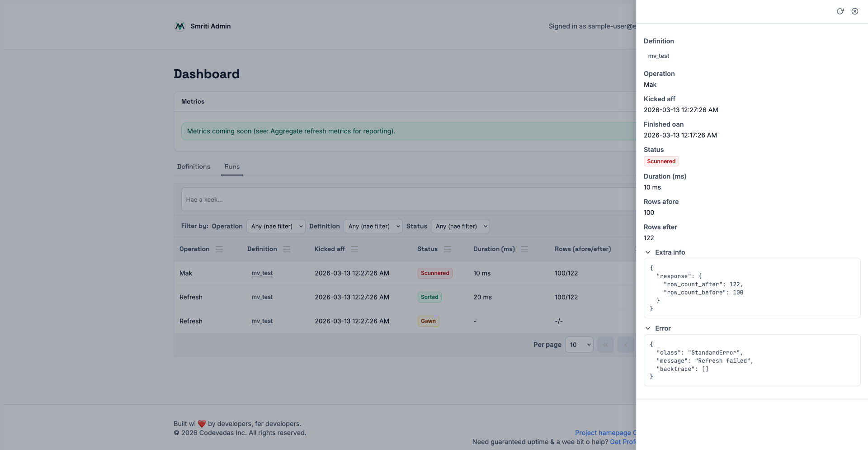
Task: Collapse the Error section
Action: click(648, 328)
